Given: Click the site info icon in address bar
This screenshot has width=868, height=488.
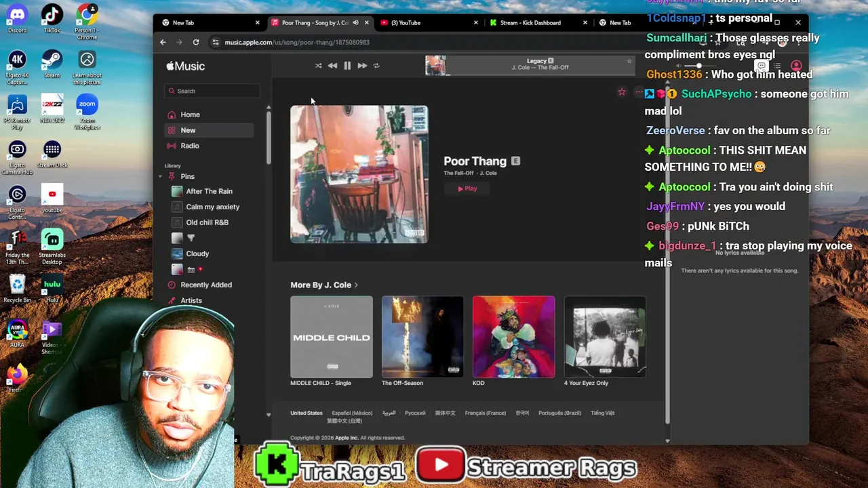Looking at the screenshot, I should tap(216, 42).
